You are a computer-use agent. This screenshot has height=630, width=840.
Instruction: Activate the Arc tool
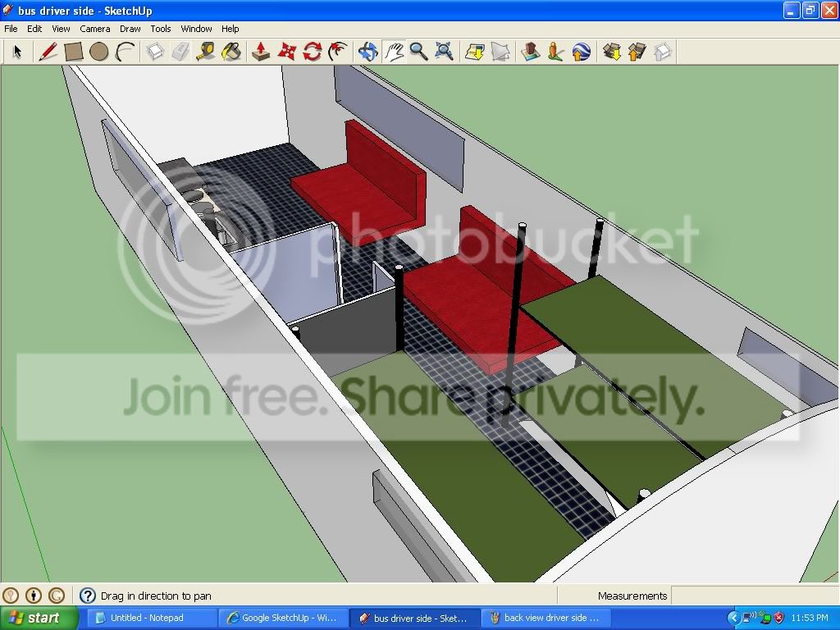tap(125, 52)
